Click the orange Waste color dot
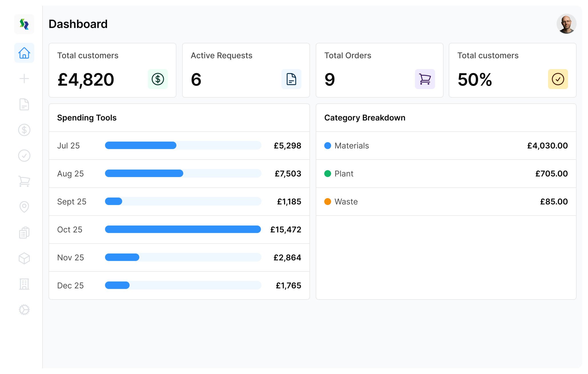The image size is (588, 374). tap(328, 202)
